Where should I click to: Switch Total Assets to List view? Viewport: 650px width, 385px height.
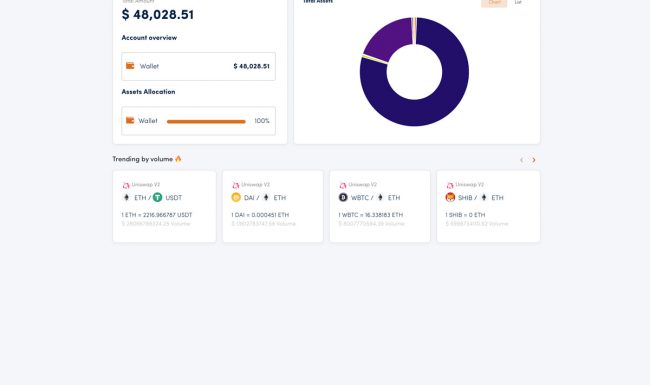click(518, 2)
